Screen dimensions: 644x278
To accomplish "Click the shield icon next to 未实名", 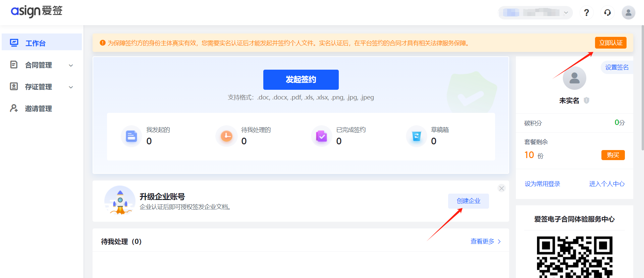I will [x=586, y=100].
